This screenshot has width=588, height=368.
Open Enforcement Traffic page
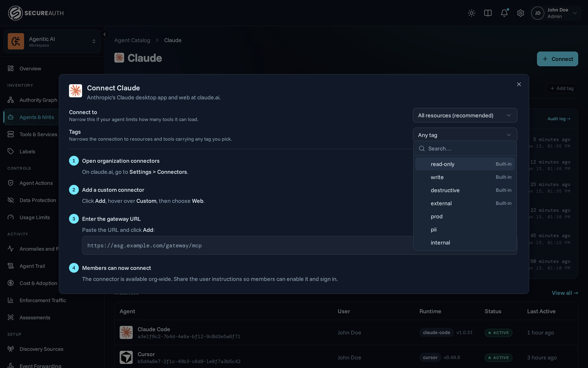42,300
